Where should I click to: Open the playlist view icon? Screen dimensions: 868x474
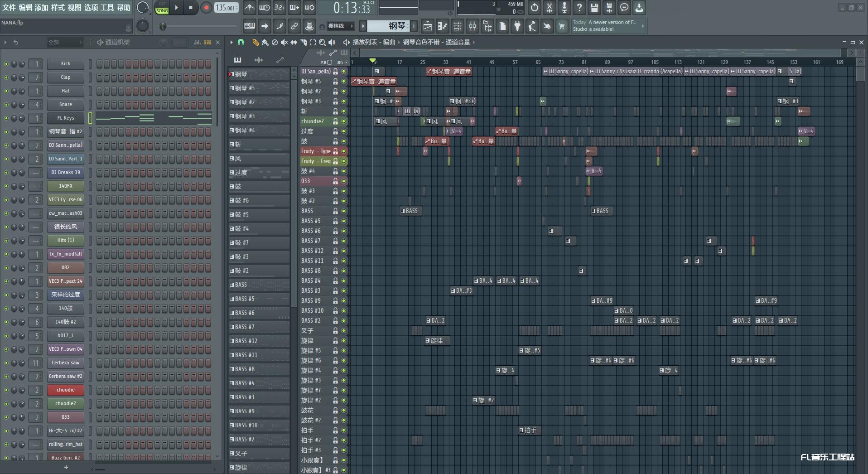(x=427, y=26)
